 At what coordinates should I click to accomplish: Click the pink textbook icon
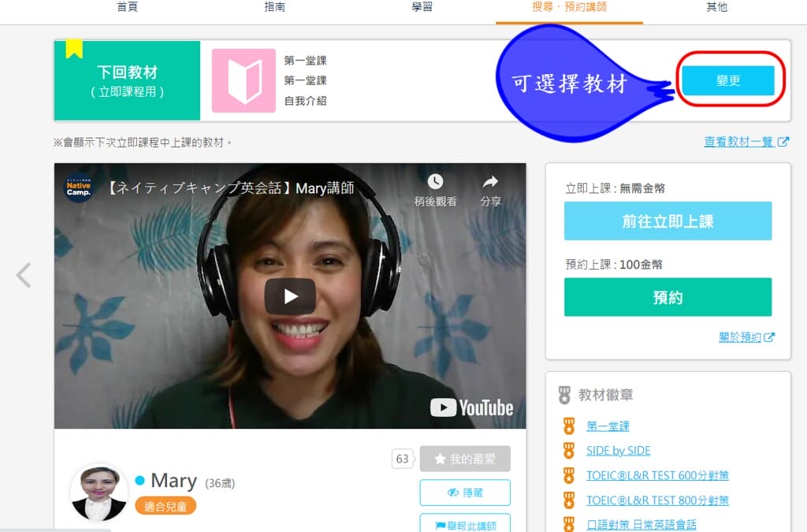pos(244,80)
